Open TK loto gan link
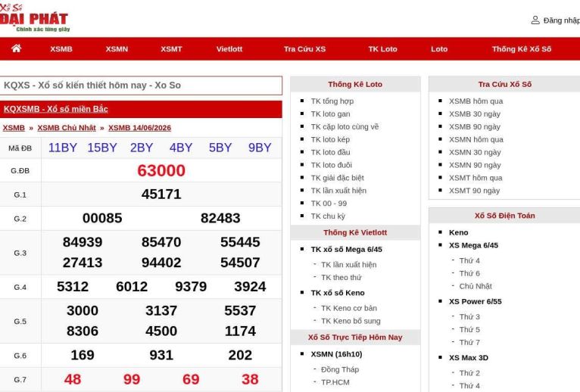This screenshot has width=580, height=392. pyautogui.click(x=330, y=114)
